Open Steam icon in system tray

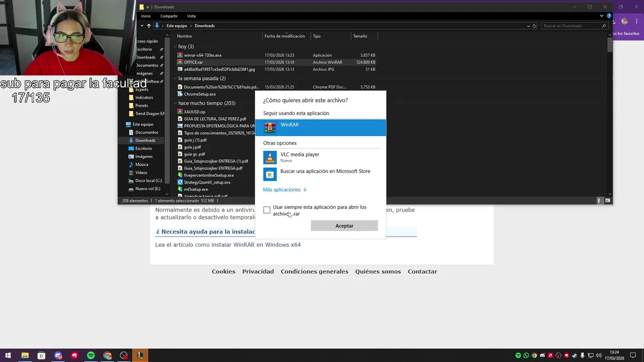pyautogui.click(x=575, y=355)
